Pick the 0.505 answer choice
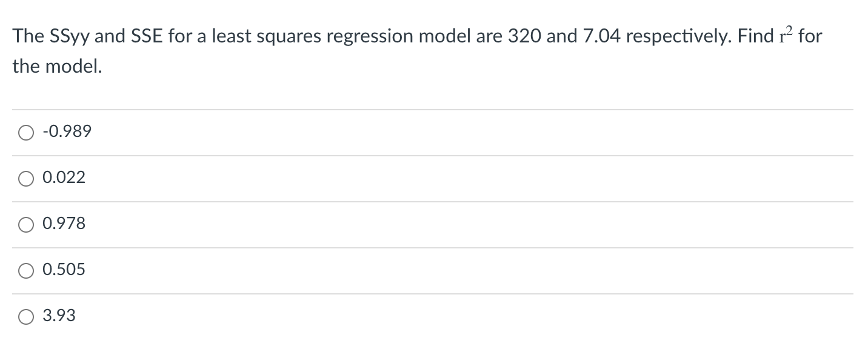The height and width of the screenshot is (349, 868). pos(25,270)
